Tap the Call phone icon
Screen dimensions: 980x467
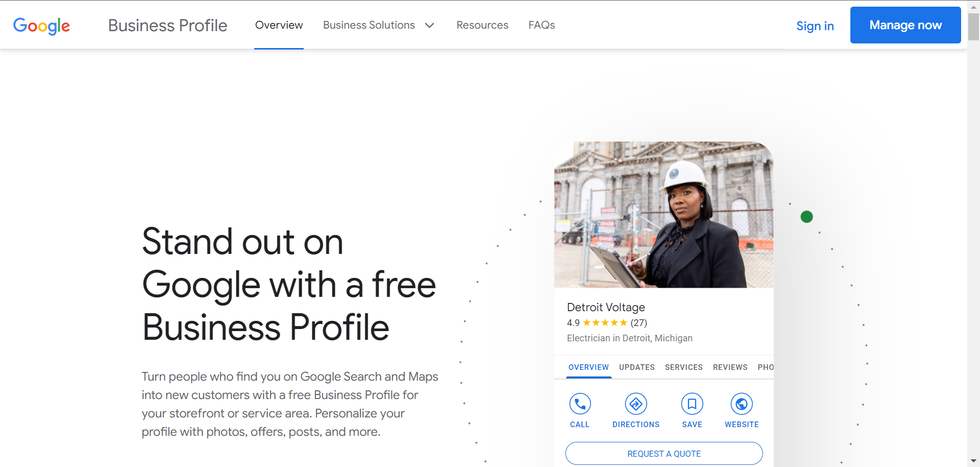click(580, 404)
